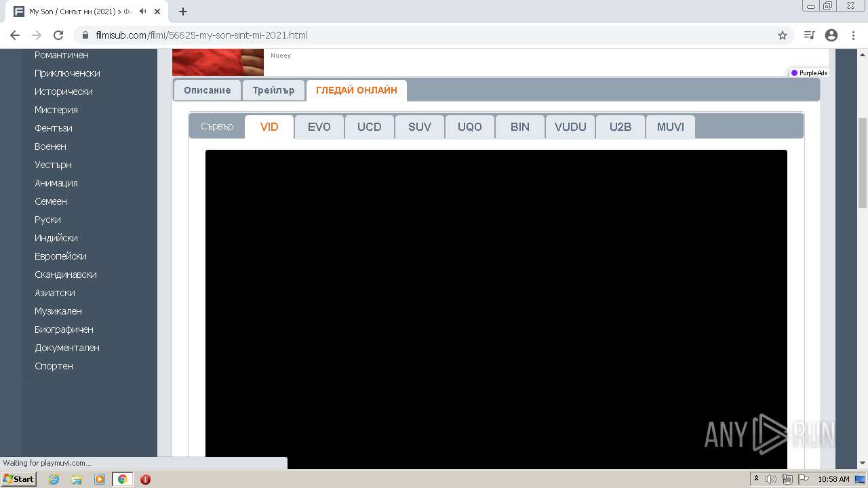Select SUV server tab
The height and width of the screenshot is (488, 868).
click(420, 127)
